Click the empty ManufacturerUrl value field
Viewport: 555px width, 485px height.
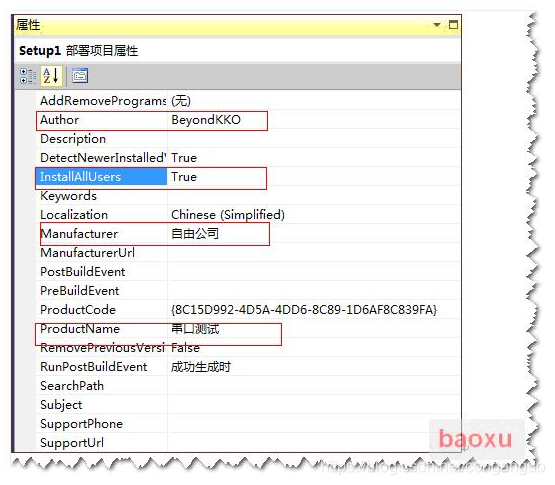pyautogui.click(x=314, y=253)
